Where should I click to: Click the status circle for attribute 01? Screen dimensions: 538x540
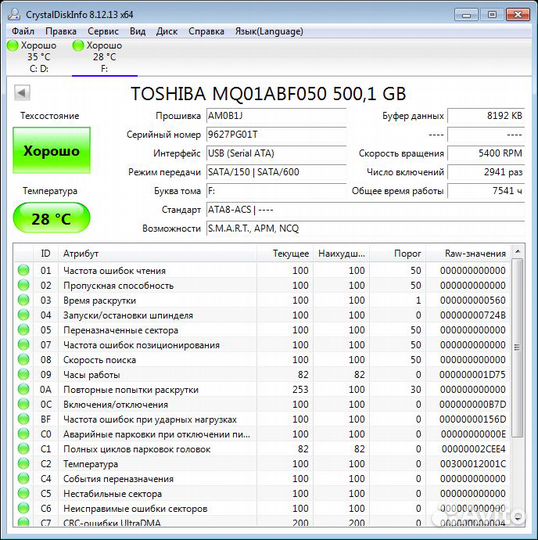tap(23, 270)
